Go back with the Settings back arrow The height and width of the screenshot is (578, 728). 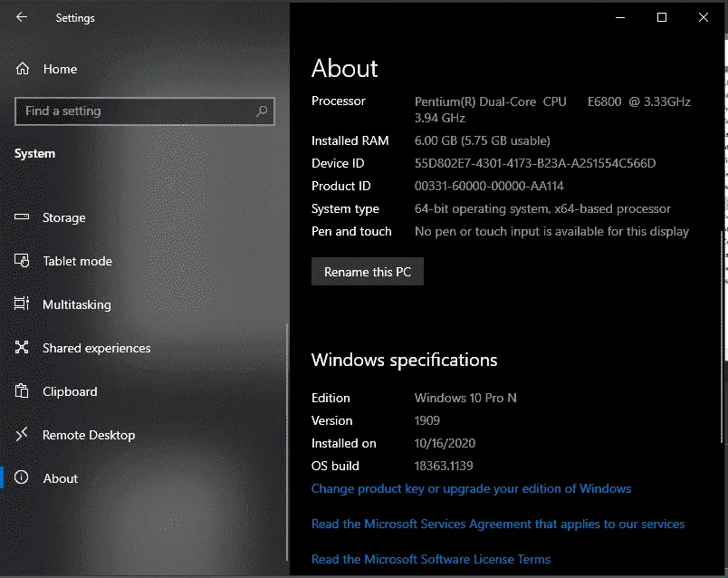(22, 17)
